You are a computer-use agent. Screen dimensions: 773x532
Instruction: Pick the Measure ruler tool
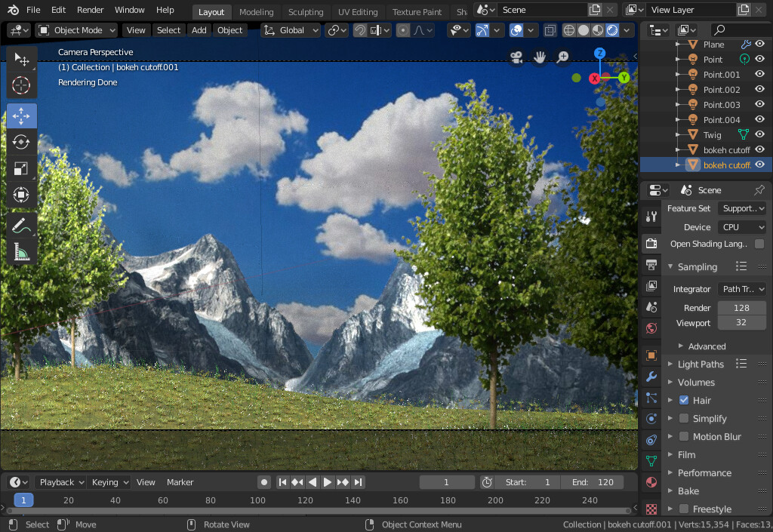(x=22, y=252)
